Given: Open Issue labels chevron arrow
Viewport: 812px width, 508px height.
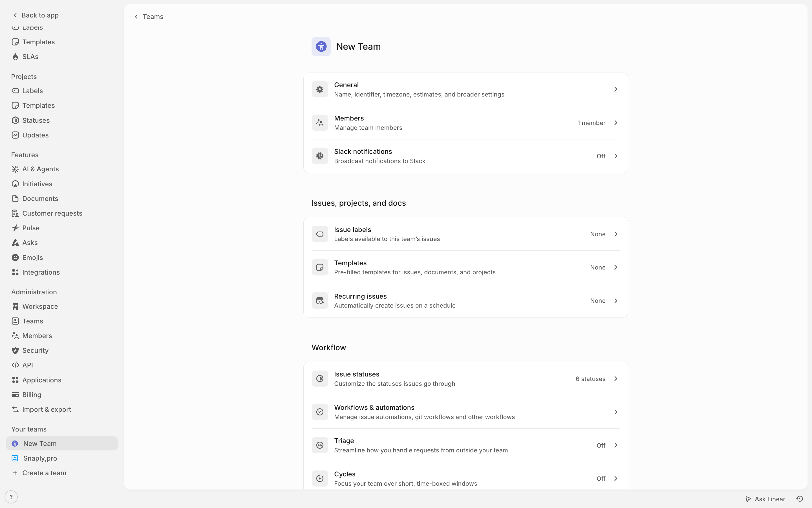Looking at the screenshot, I should tap(616, 234).
